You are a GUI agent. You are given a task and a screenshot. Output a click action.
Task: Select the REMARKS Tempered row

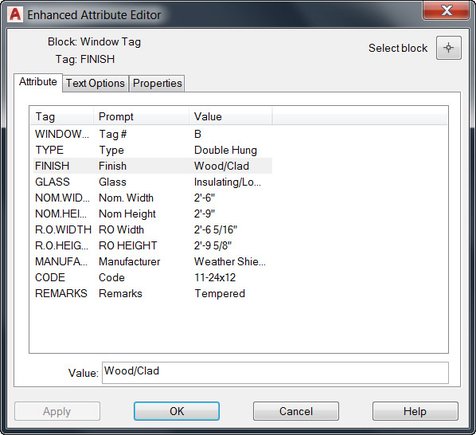point(153,293)
